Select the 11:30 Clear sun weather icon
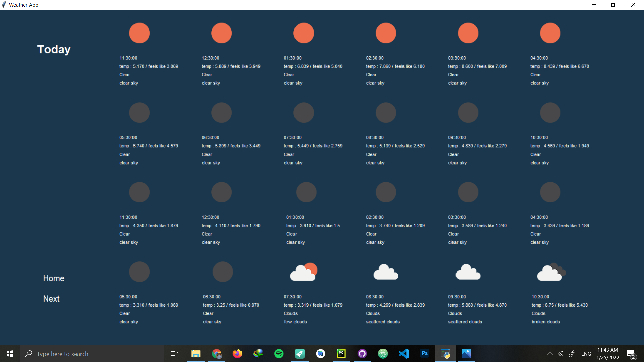The width and height of the screenshot is (644, 362). [139, 33]
